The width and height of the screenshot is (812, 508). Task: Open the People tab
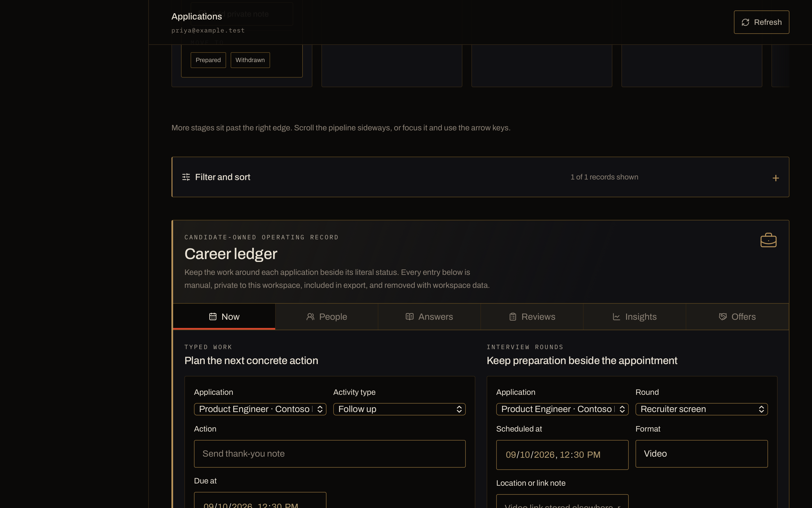coord(327,316)
